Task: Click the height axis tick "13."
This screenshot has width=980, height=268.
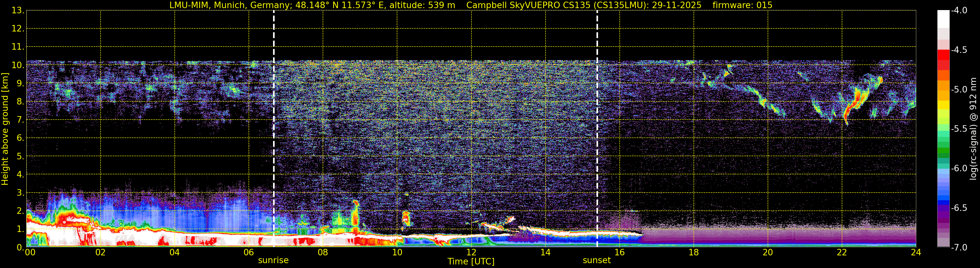Action: (x=18, y=11)
